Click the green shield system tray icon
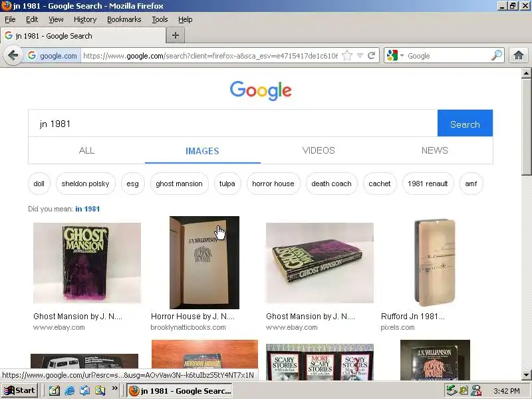 tap(464, 390)
